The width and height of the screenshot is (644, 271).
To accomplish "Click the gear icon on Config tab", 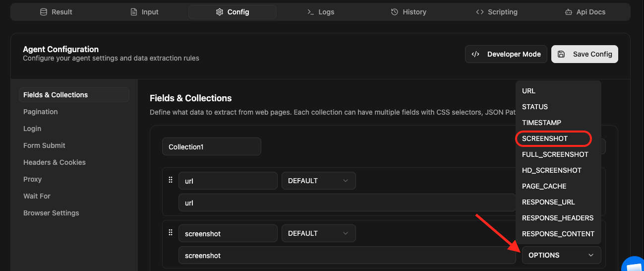I will tap(220, 12).
